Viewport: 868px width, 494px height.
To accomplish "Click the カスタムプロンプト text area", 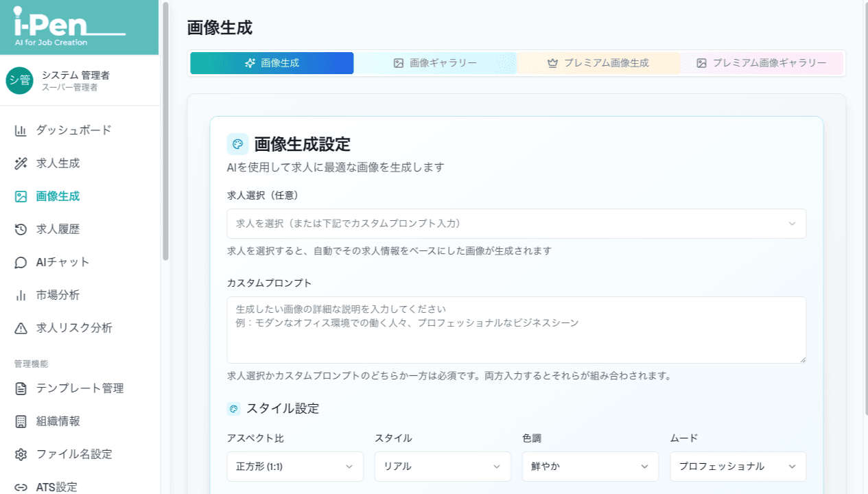I will click(x=516, y=329).
